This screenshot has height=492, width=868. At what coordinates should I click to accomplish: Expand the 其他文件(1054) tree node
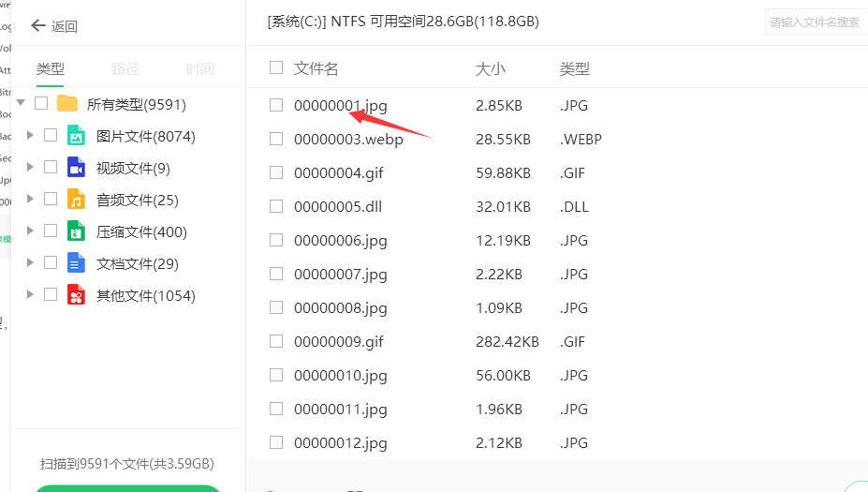pos(31,295)
